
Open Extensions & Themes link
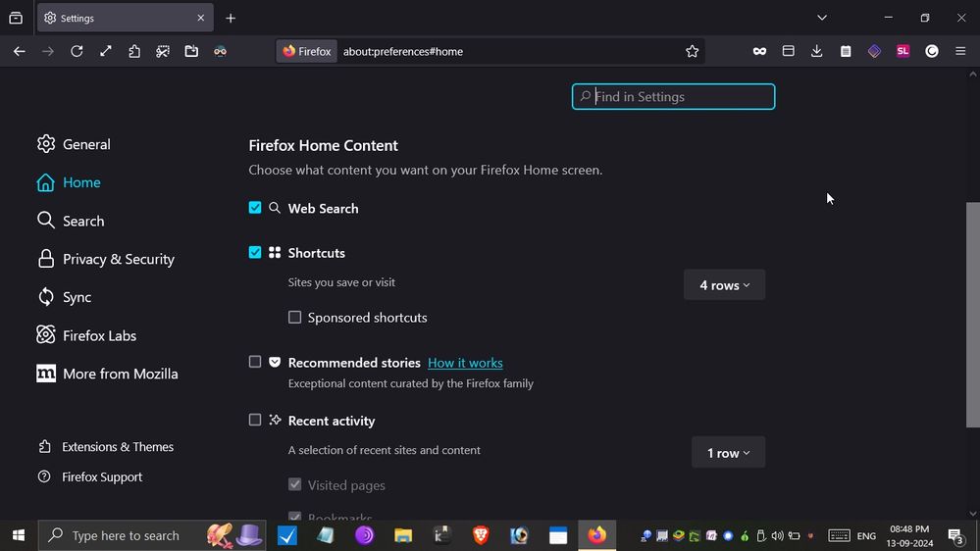coord(106,447)
